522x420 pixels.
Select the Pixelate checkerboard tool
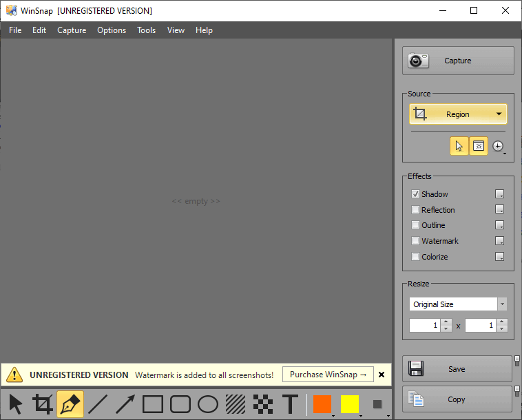point(263,404)
